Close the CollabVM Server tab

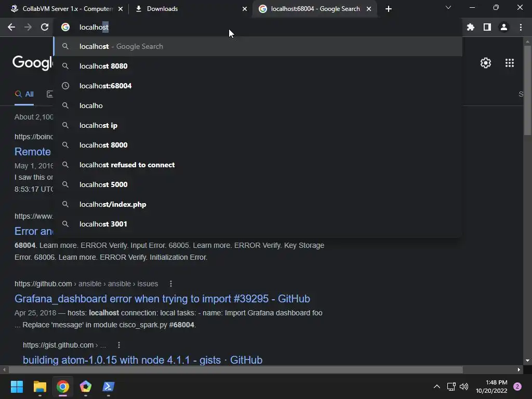click(121, 9)
